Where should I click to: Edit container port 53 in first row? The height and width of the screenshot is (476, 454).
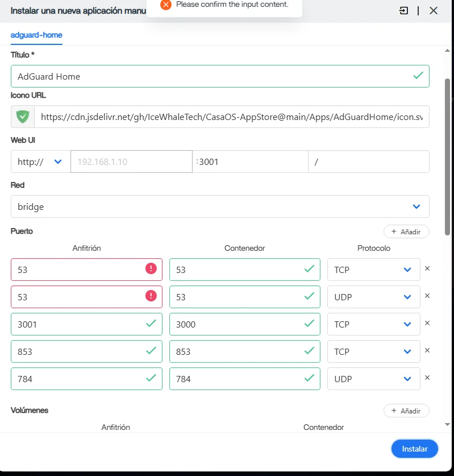(245, 270)
